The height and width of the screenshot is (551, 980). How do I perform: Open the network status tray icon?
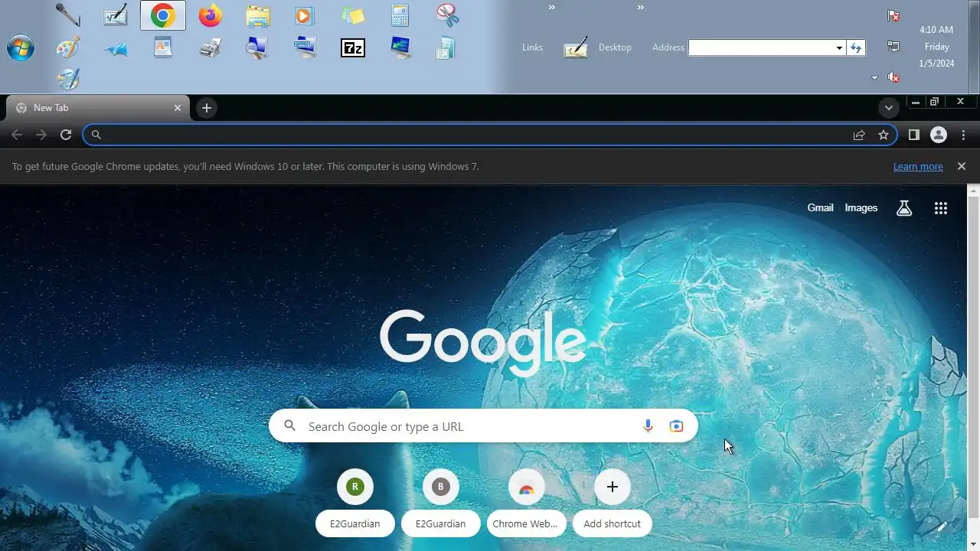click(x=893, y=47)
